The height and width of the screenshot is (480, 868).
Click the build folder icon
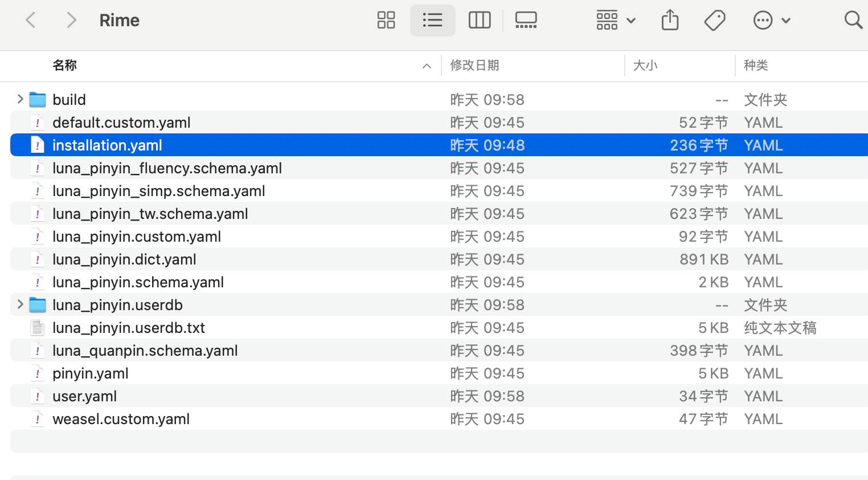[x=38, y=100]
